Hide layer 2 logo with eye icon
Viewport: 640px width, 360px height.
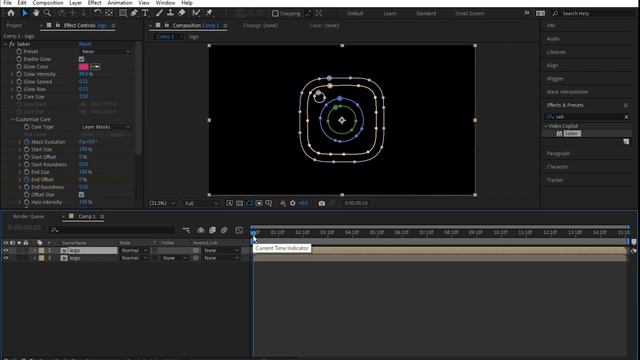6,258
